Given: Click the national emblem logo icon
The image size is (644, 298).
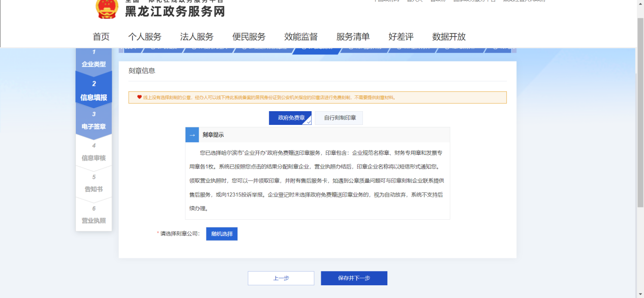Looking at the screenshot, I should 106,9.
